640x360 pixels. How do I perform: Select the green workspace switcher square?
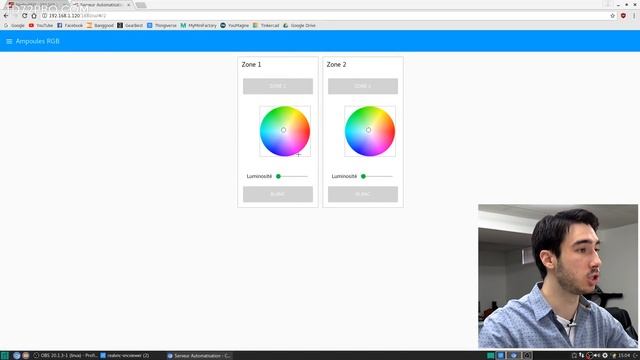(490, 356)
